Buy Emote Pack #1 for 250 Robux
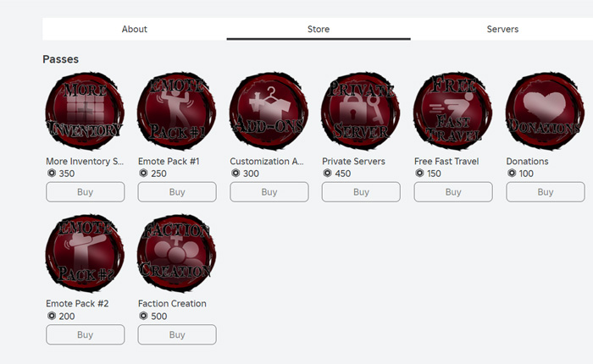 coord(177,192)
